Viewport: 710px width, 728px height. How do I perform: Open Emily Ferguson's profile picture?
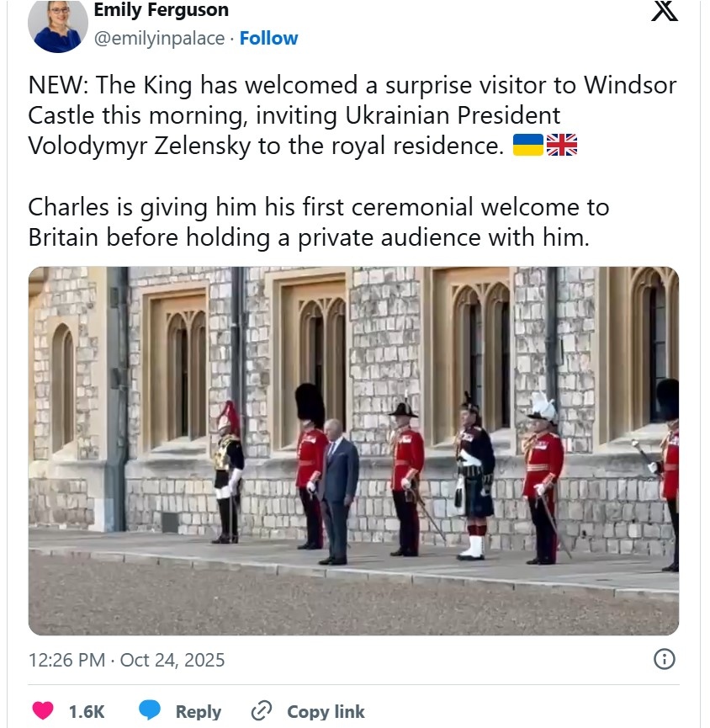pyautogui.click(x=58, y=24)
